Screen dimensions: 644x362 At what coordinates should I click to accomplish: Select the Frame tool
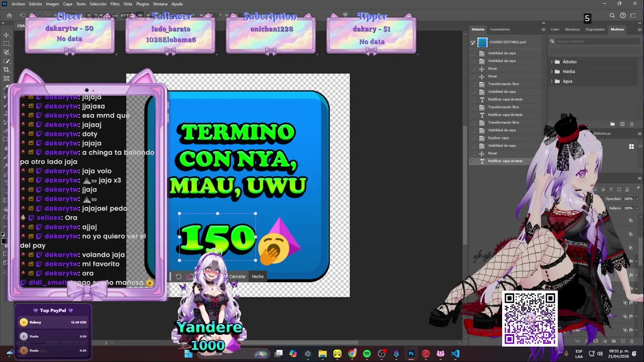click(x=7, y=78)
